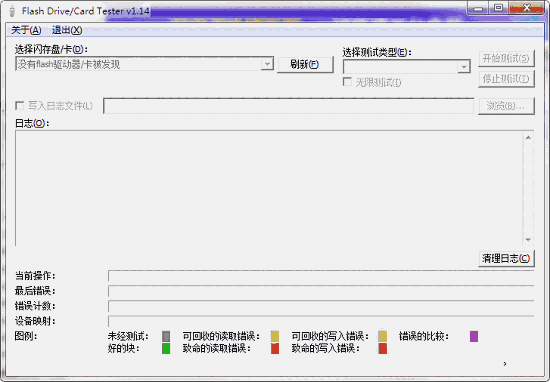Click the 刷新(F) refresh button
This screenshot has width=550, height=382.
click(x=305, y=65)
